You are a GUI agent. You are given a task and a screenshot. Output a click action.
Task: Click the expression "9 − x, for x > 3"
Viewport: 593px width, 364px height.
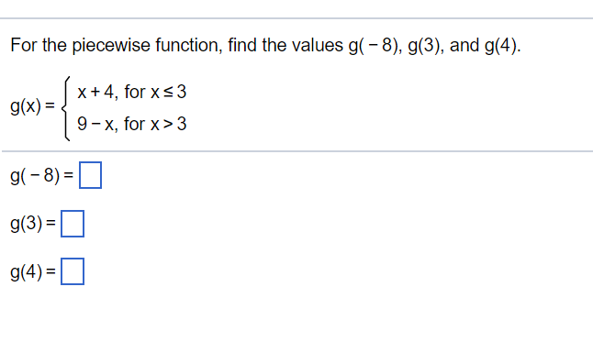(132, 124)
